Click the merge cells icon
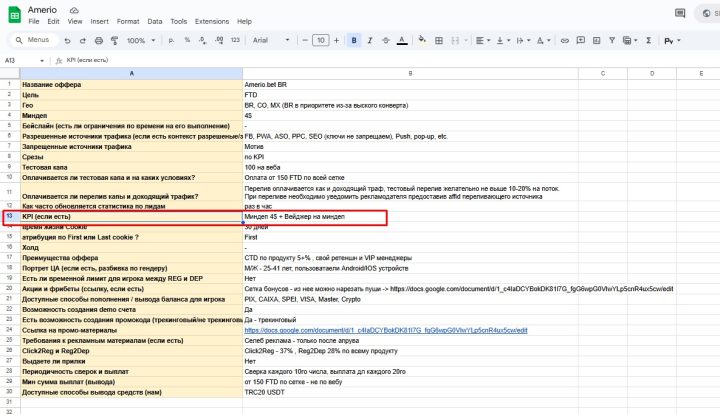 pos(455,40)
